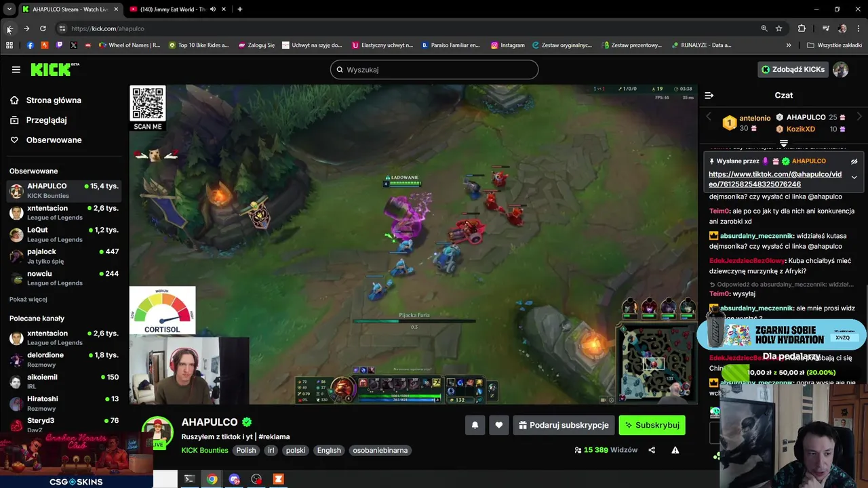Open the hamburger menu next to KICK logo
868x488 pixels.
(16, 69)
